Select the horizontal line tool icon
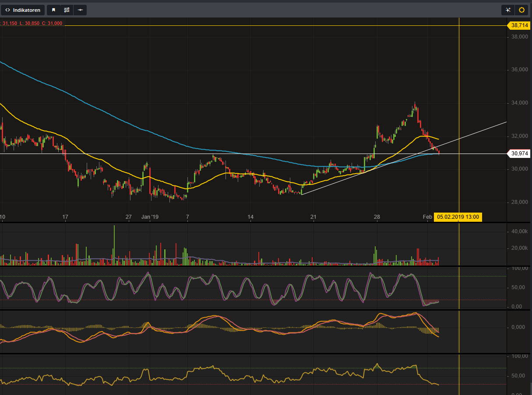Screen dimensions: 532x395 point(80,10)
